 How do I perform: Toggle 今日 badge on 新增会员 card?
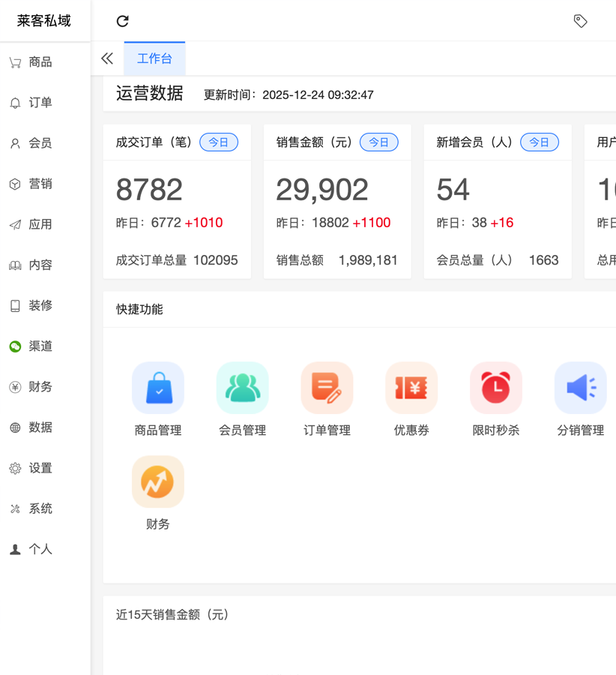[x=540, y=142]
